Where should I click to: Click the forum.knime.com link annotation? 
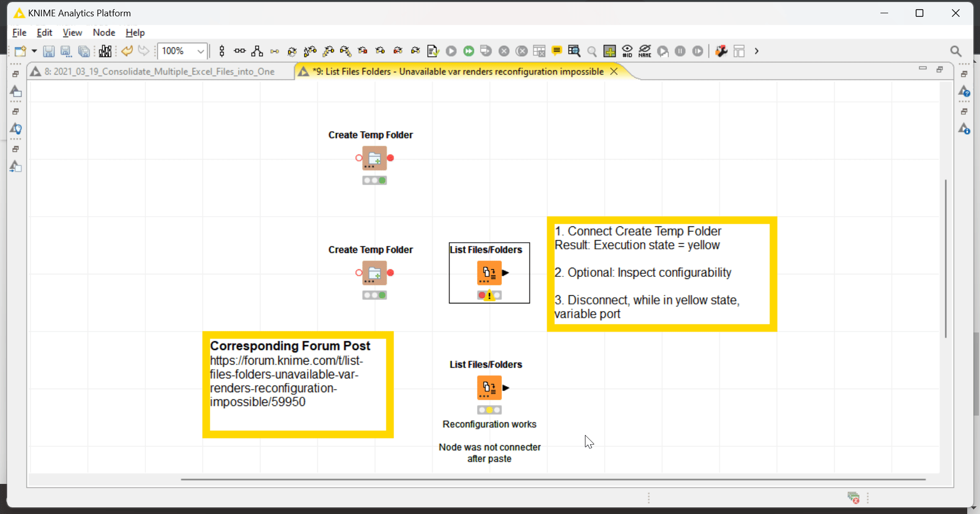(286, 381)
